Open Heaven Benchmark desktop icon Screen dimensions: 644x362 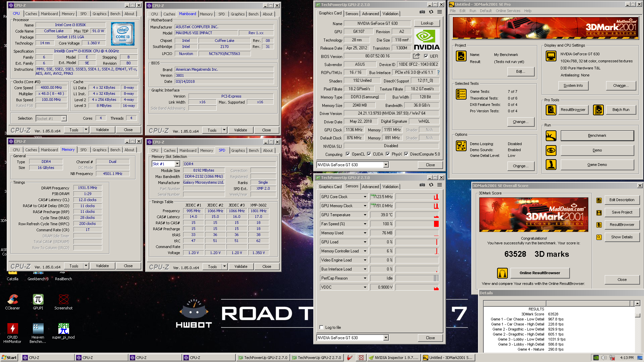tap(38, 333)
